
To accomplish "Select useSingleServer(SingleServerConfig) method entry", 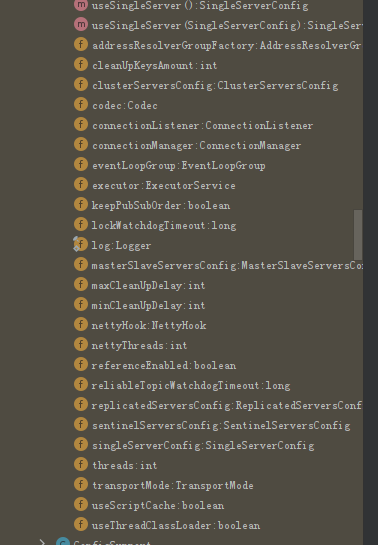I will pyautogui.click(x=227, y=25).
